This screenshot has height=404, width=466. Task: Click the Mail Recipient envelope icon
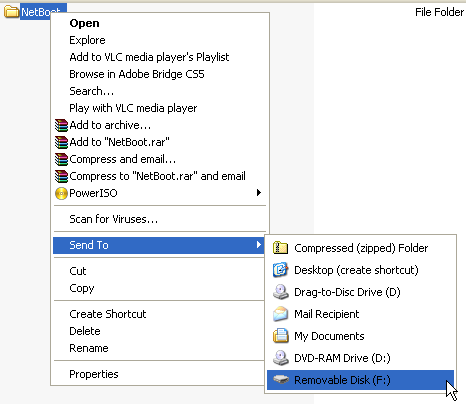tap(280, 314)
